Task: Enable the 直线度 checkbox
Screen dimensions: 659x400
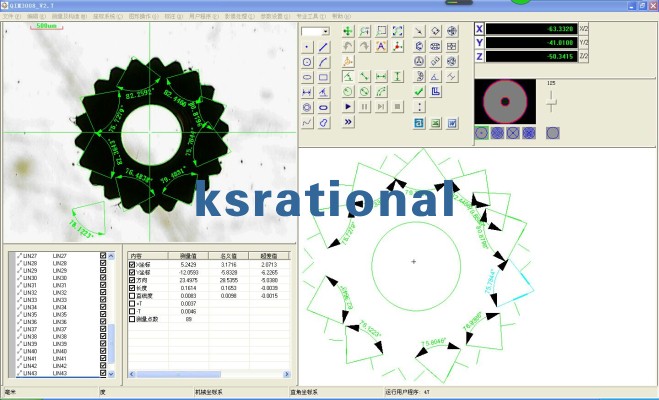Action: (x=132, y=296)
